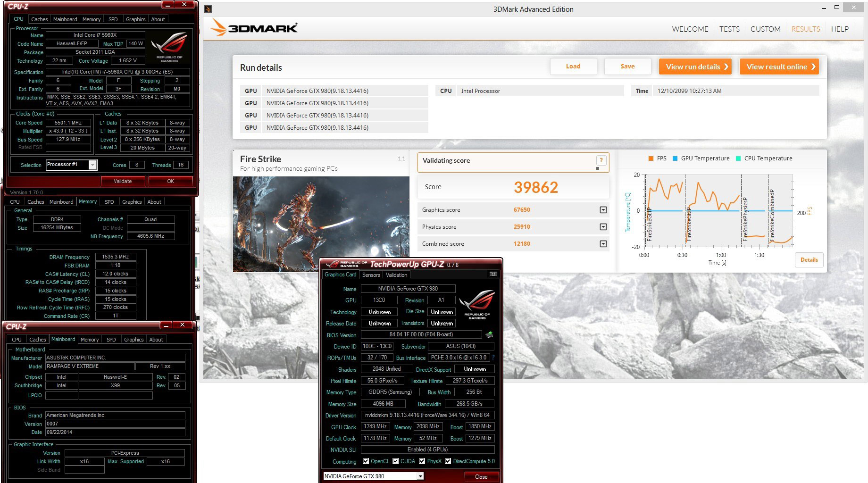The width and height of the screenshot is (868, 483).
Task: Open Caches tab in CPU-Z processor window
Action: tap(40, 19)
